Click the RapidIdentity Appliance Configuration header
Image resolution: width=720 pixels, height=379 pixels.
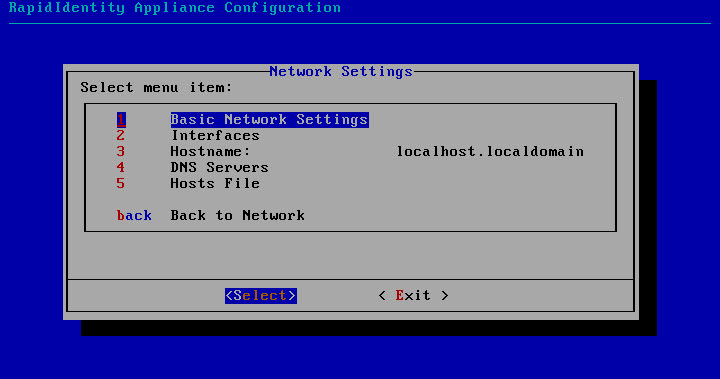[x=175, y=8]
